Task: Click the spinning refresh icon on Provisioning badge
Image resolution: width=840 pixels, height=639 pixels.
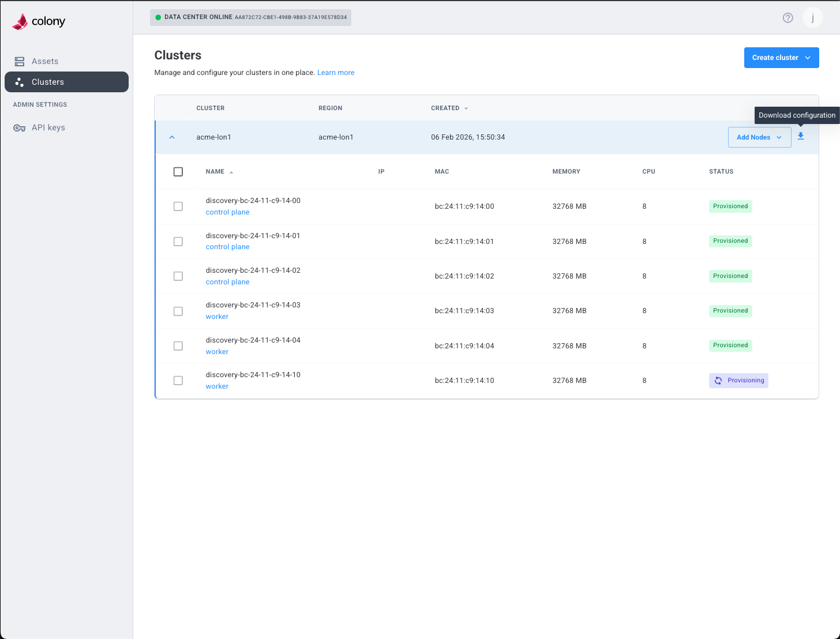Action: [x=718, y=380]
